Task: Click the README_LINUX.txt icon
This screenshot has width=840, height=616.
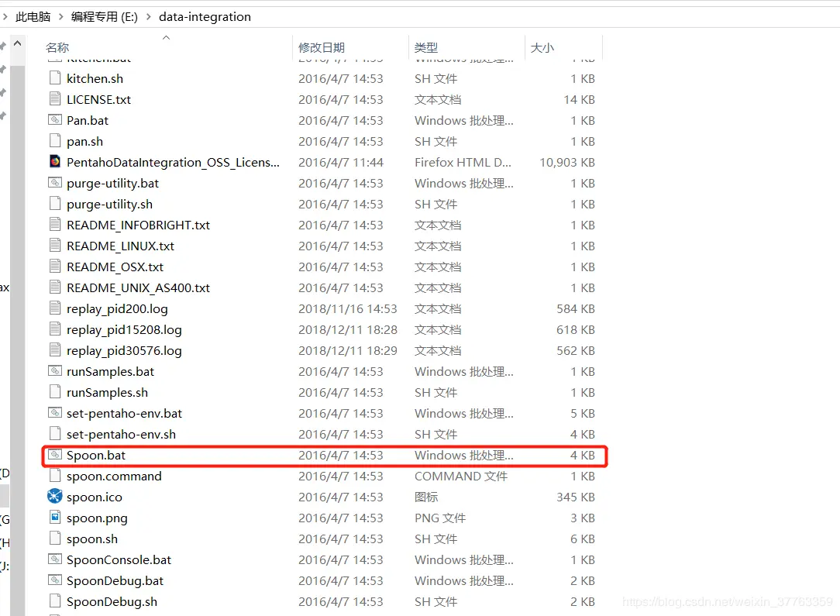Action: 55,246
